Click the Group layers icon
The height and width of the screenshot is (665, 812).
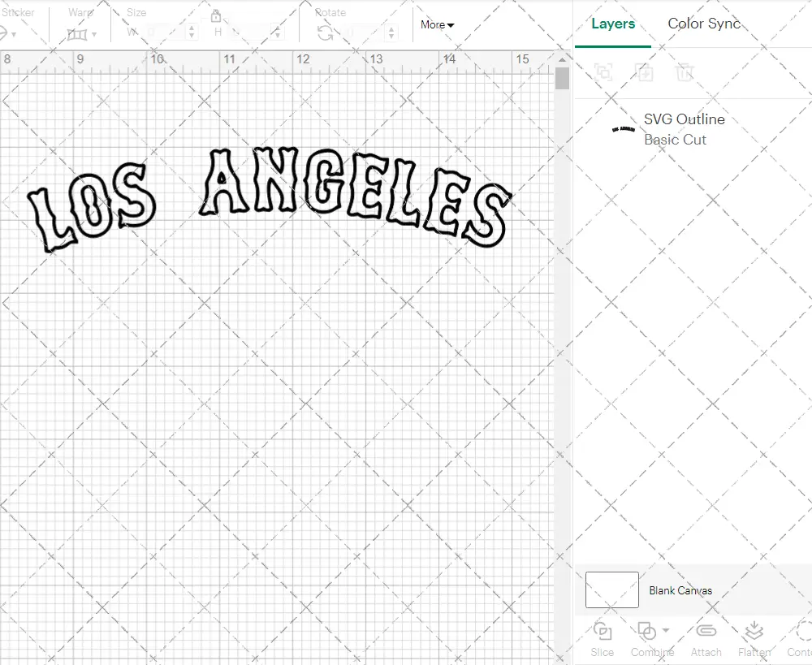click(603, 72)
